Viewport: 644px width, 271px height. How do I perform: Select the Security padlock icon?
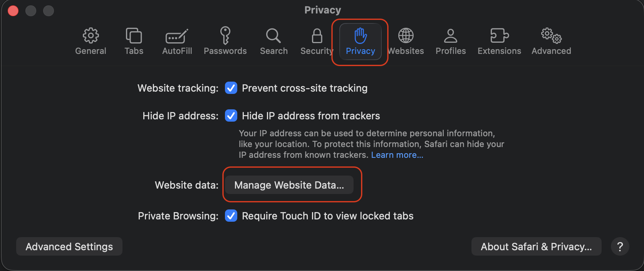coord(317,36)
